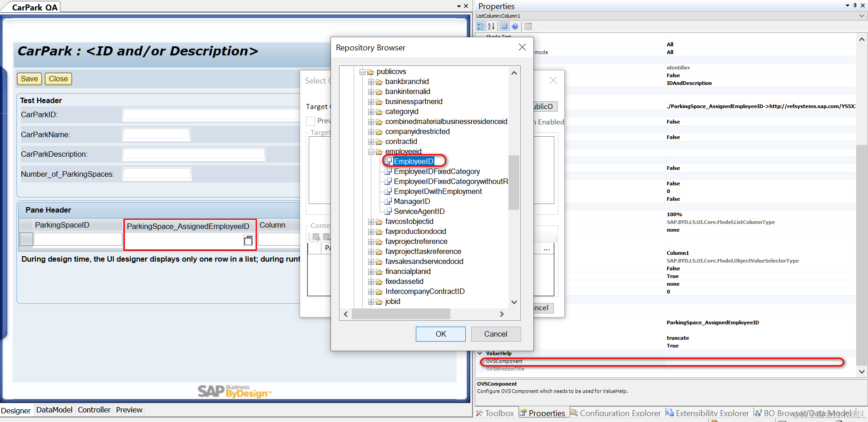Viewport: 868px width, 422px height.
Task: Sort properties alphabetically
Action: coord(491,26)
